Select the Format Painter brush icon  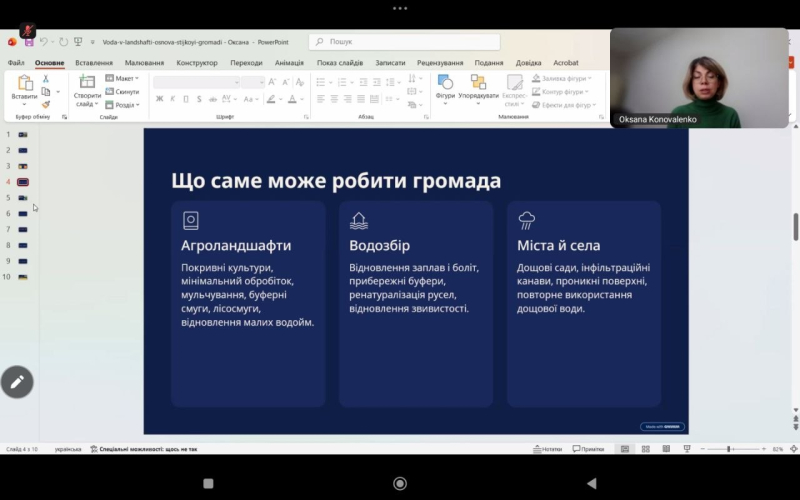(x=45, y=105)
